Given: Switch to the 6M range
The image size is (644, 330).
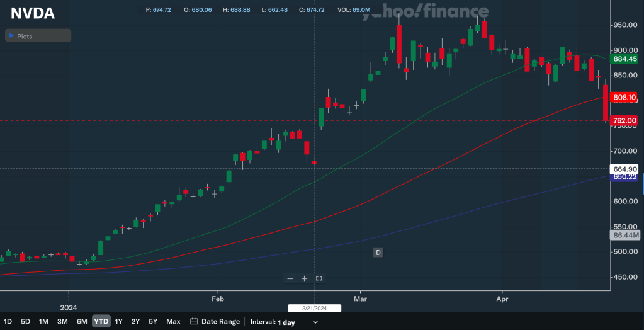Looking at the screenshot, I should pyautogui.click(x=82, y=321).
